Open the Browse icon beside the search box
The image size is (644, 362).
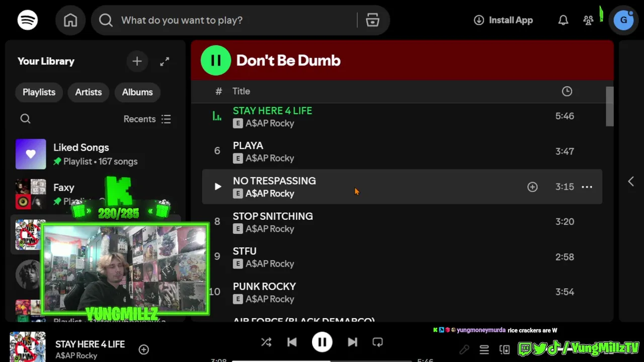pyautogui.click(x=372, y=20)
